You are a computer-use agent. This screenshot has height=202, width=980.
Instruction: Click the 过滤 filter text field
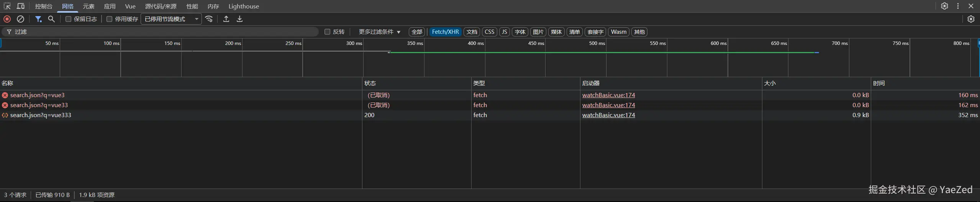pyautogui.click(x=165, y=32)
